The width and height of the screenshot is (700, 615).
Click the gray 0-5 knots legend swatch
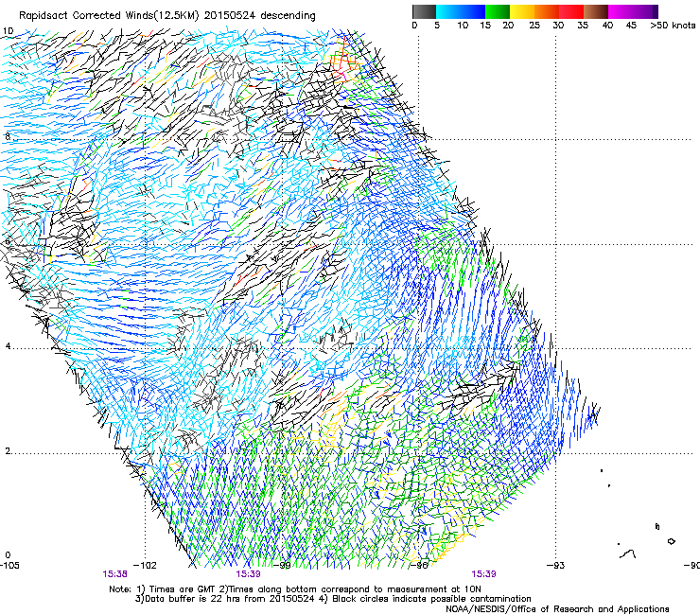424,11
